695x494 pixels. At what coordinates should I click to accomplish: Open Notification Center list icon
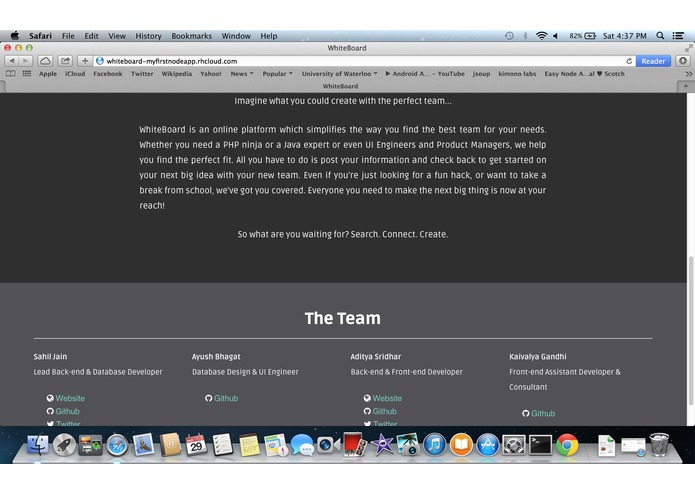click(678, 35)
